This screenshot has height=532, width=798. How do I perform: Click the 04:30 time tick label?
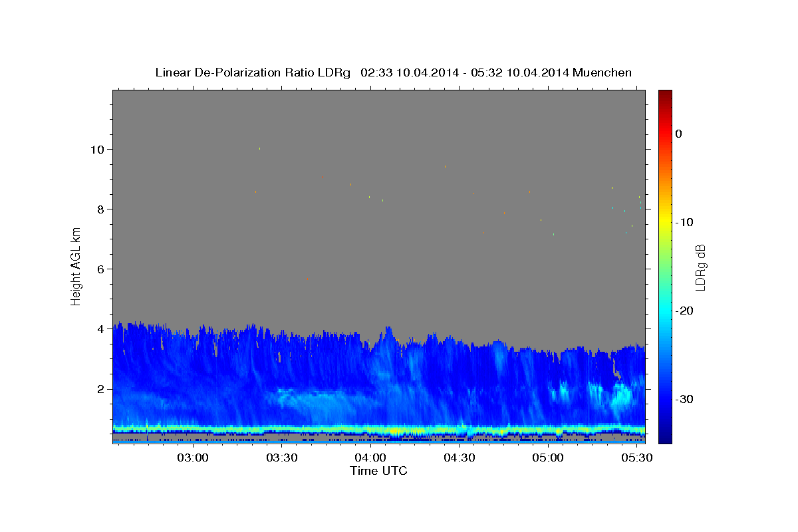point(460,458)
